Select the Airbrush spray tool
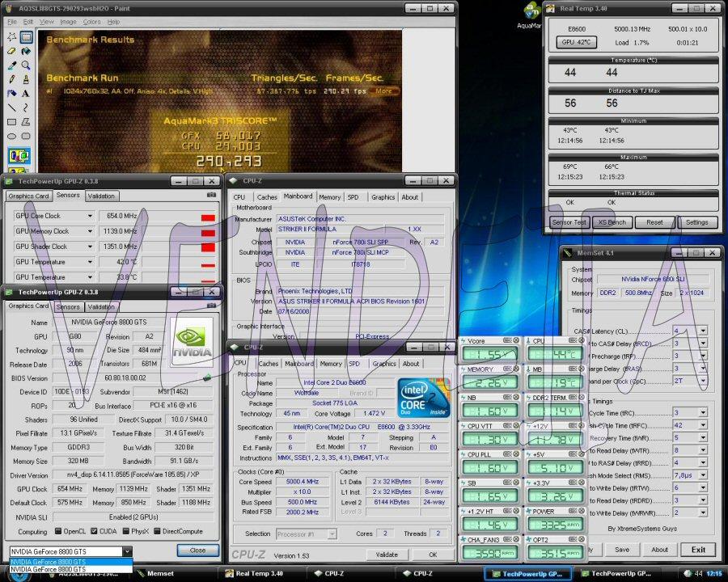 point(11,94)
